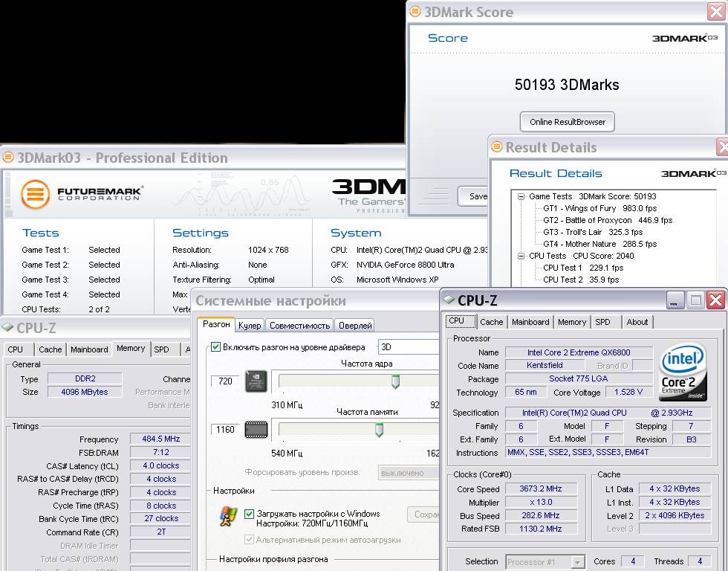This screenshot has height=571, width=728.
Task: Select GT4 - Mother Nature result
Action: [600, 244]
